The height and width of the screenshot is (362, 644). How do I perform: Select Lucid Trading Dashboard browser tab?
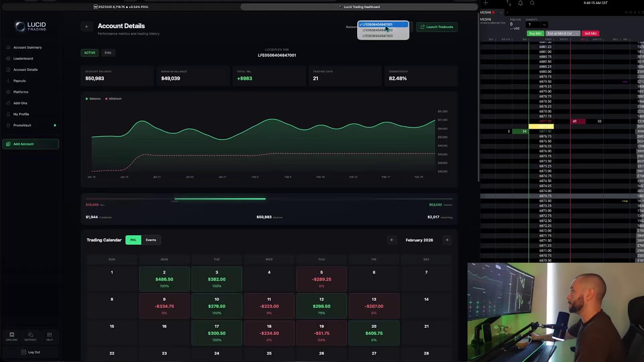tap(359, 7)
